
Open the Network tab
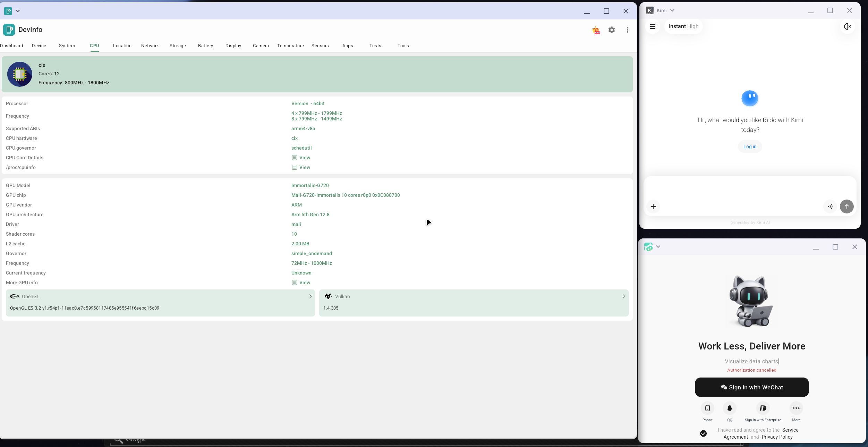tap(150, 46)
